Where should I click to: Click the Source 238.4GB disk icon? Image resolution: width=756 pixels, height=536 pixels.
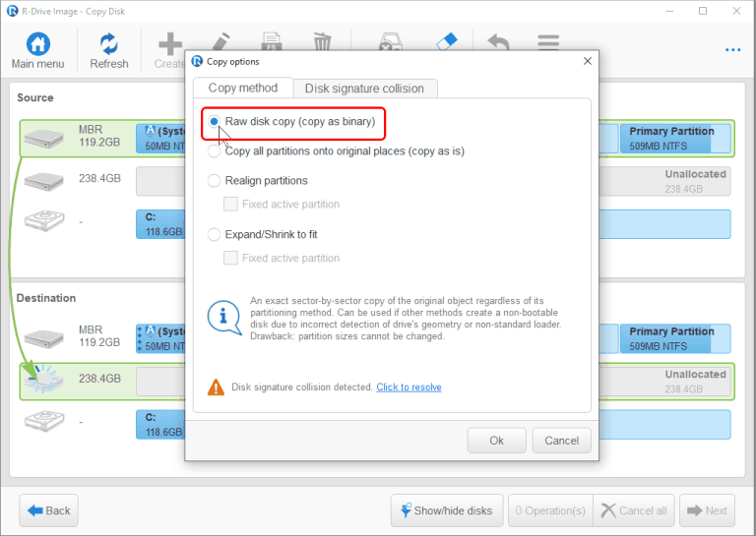pos(44,181)
